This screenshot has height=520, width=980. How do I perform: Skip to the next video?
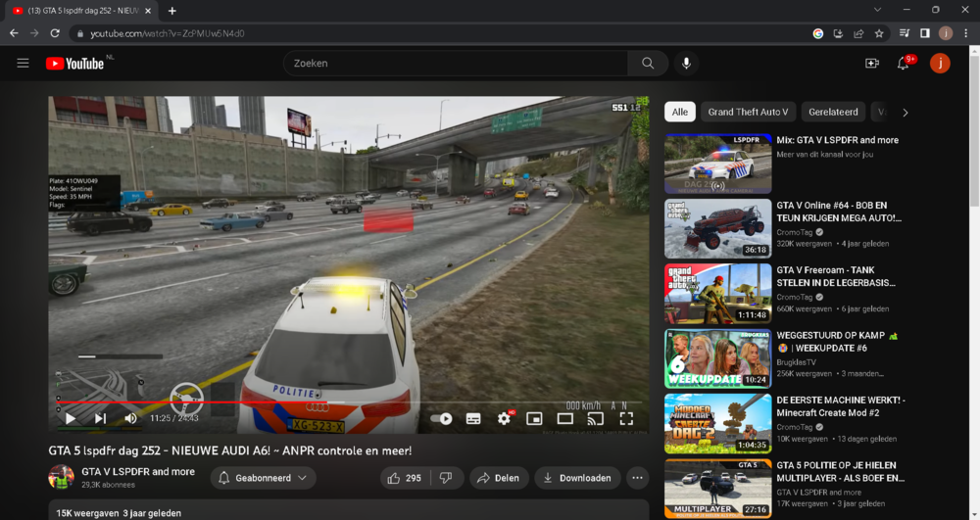(x=100, y=418)
